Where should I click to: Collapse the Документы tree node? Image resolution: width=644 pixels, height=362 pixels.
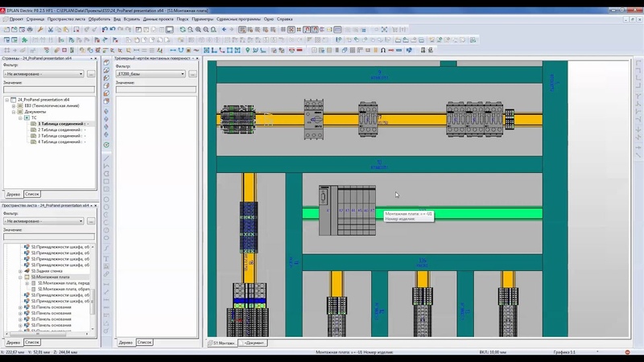(14, 112)
